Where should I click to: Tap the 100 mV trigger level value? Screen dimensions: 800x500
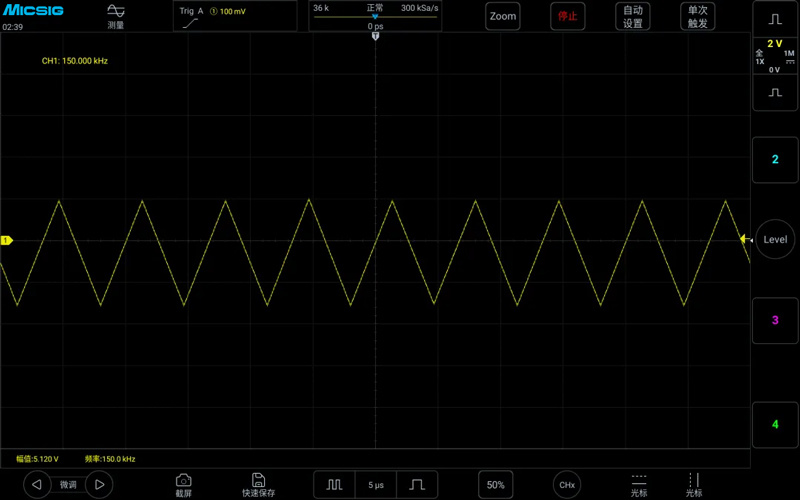(x=233, y=11)
